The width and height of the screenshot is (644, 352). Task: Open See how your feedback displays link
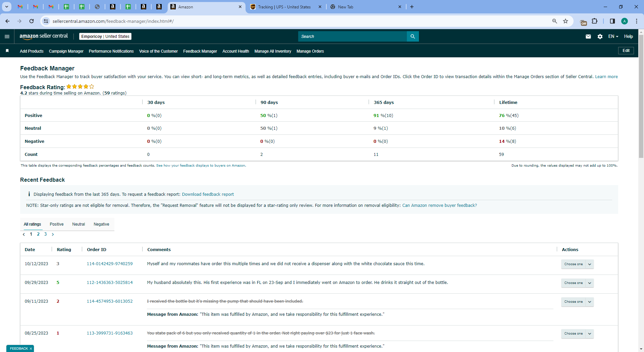pos(201,166)
